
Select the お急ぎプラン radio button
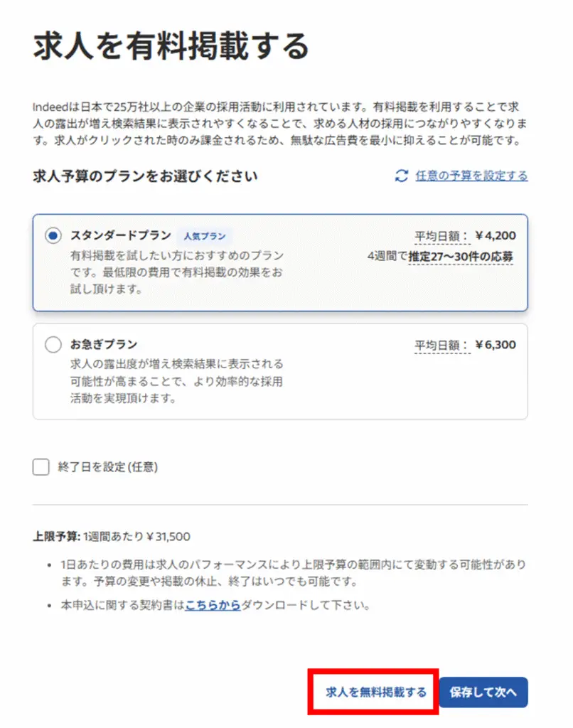tap(53, 344)
